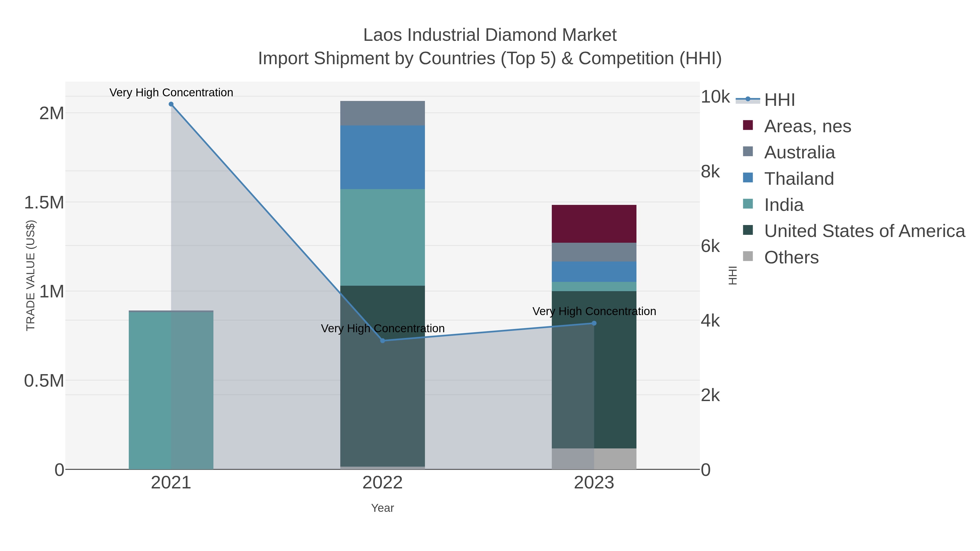This screenshot has height=551, width=980.
Task: Toggle the HHI legend entry
Action: [765, 100]
